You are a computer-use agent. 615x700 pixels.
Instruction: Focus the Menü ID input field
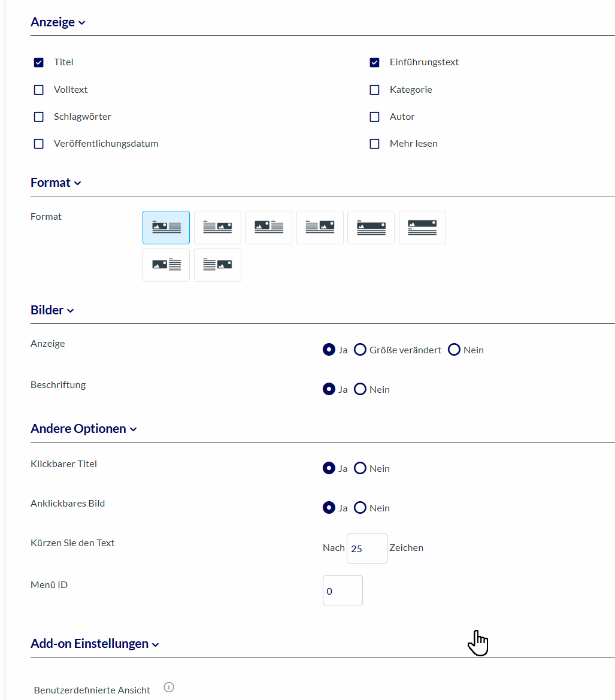coord(342,590)
